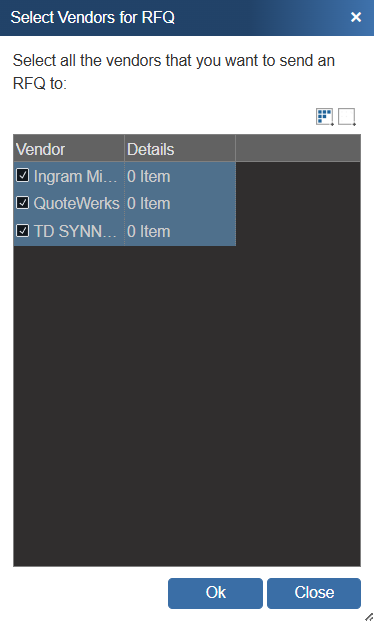
Task: Select the QuoteWerks vendor name cell
Action: click(76, 203)
